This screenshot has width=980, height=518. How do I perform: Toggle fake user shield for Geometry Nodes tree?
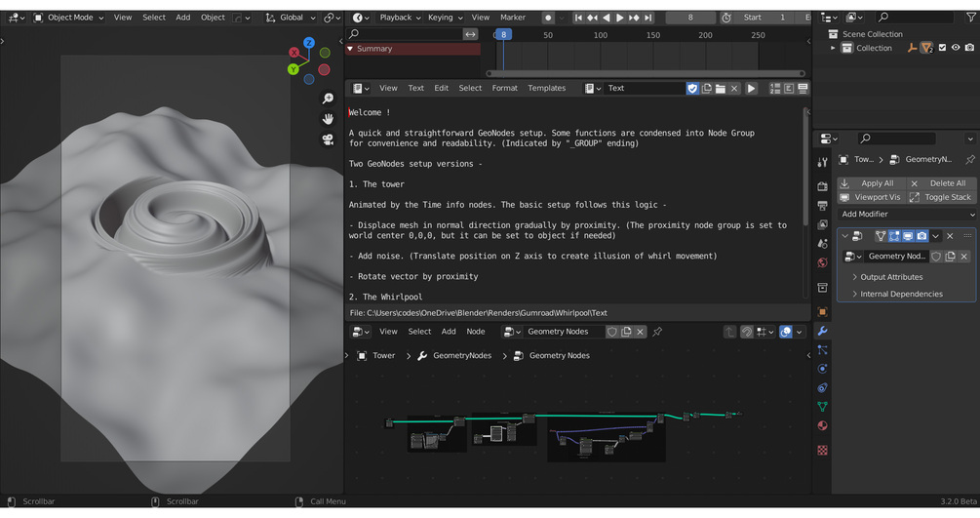[611, 332]
